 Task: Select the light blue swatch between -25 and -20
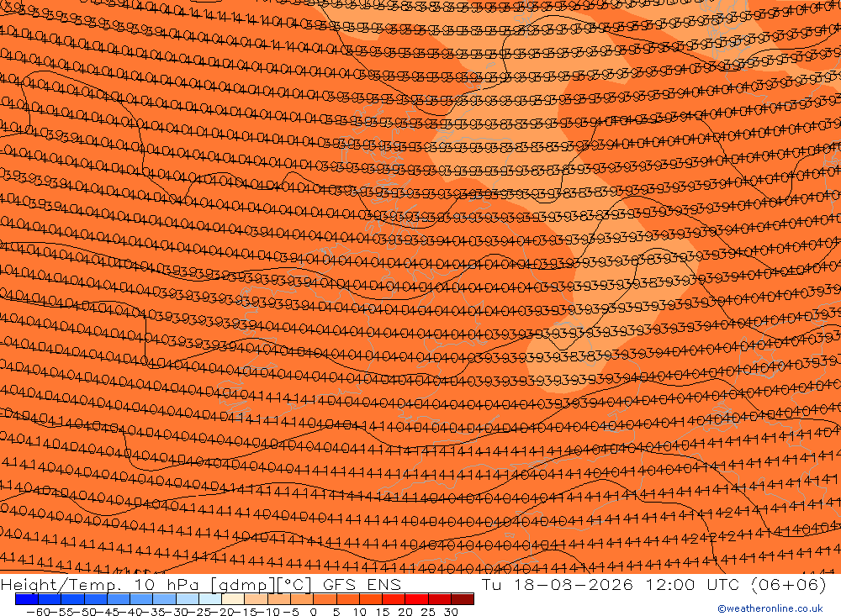[210, 599]
